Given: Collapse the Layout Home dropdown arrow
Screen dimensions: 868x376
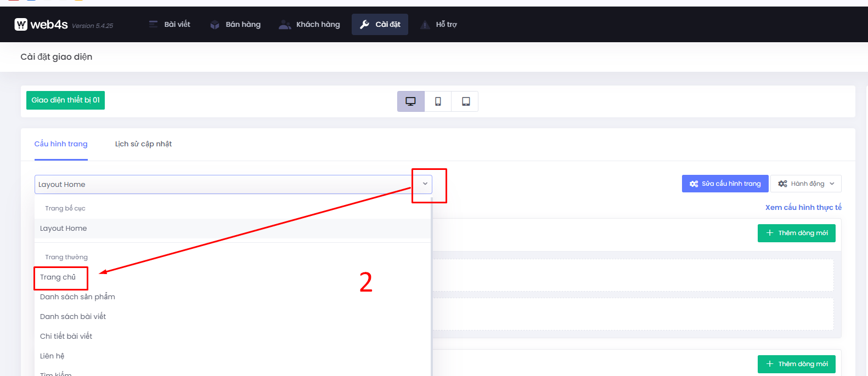Looking at the screenshot, I should click(425, 184).
